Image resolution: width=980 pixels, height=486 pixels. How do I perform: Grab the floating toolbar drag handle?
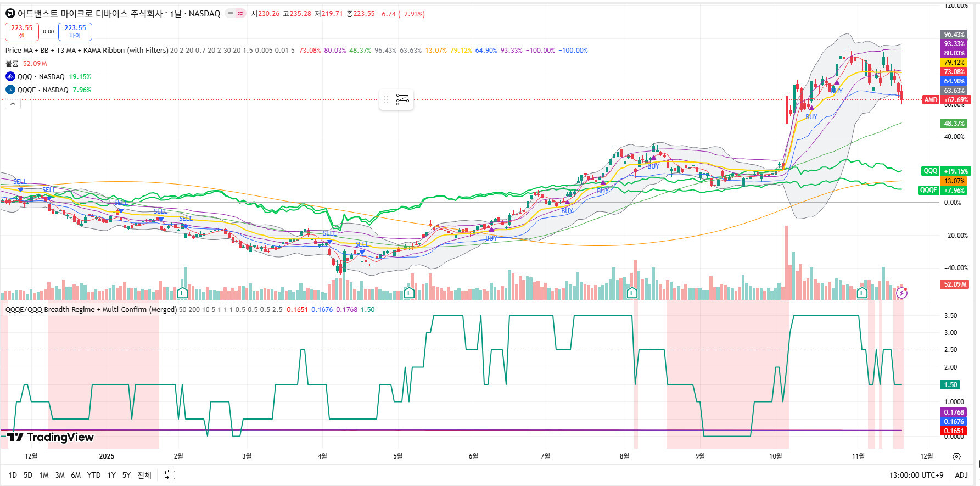coord(386,100)
